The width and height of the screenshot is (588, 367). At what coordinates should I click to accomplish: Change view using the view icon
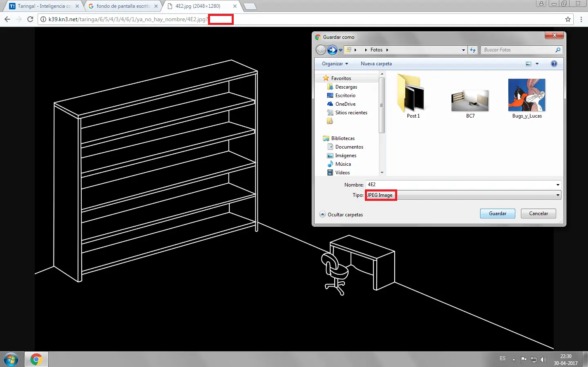tap(528, 64)
